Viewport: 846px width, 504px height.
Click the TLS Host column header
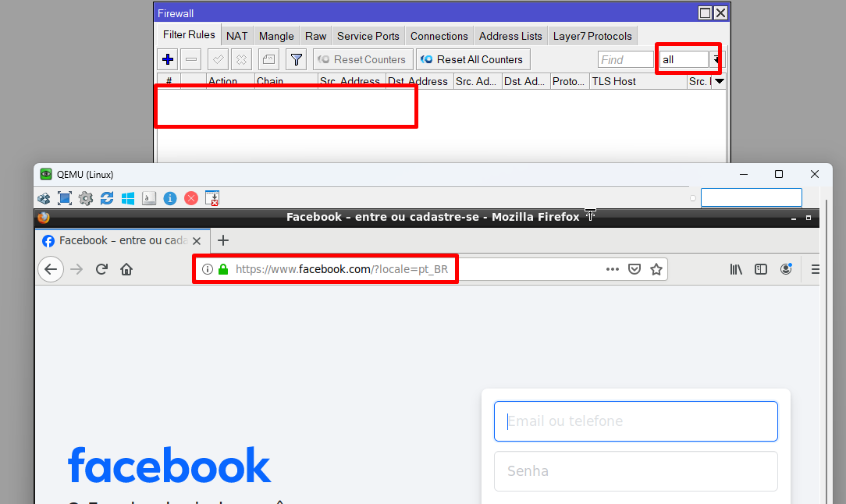638,81
